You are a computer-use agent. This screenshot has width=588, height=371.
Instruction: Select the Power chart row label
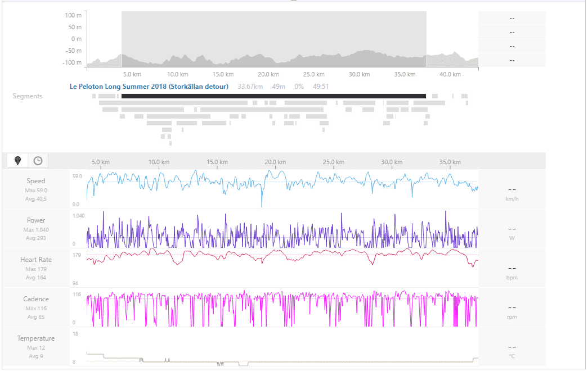click(x=36, y=220)
